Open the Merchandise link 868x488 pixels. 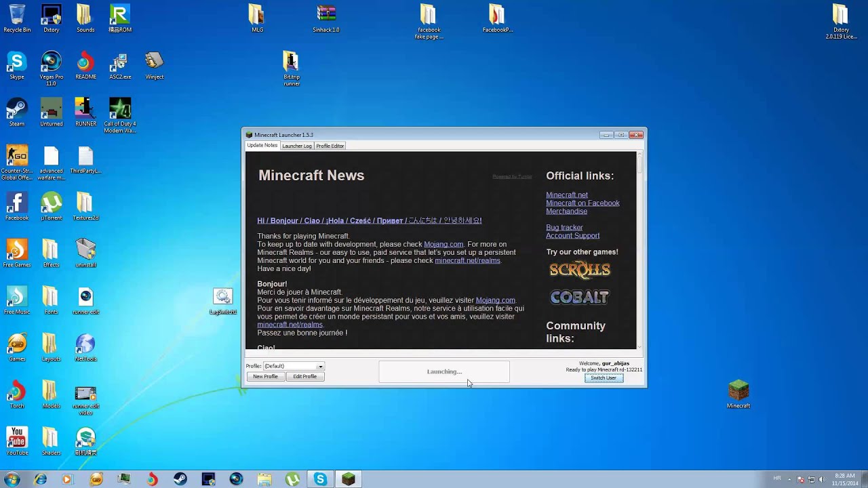pos(566,211)
